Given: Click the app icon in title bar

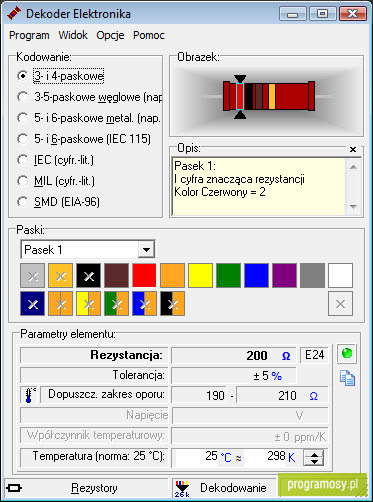Looking at the screenshot, I should pos(14,14).
